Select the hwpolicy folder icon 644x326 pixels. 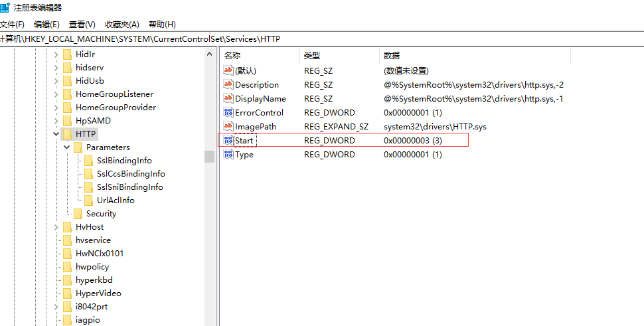(x=67, y=267)
